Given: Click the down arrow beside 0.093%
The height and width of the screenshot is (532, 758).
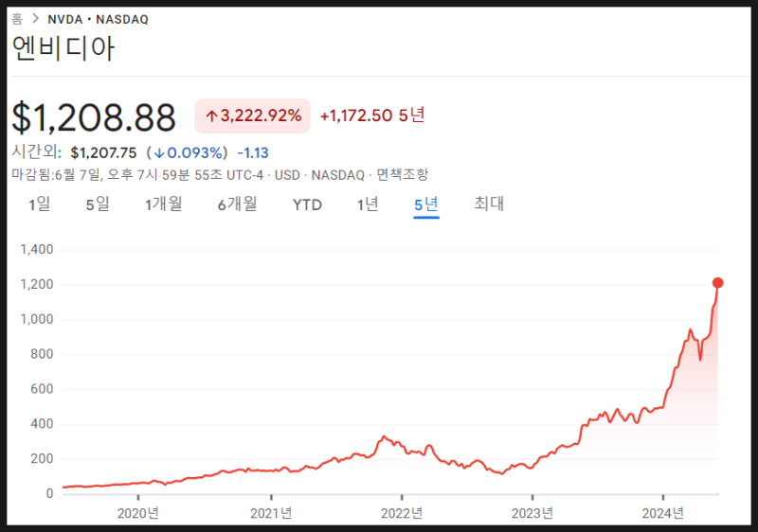Looking at the screenshot, I should tap(159, 153).
